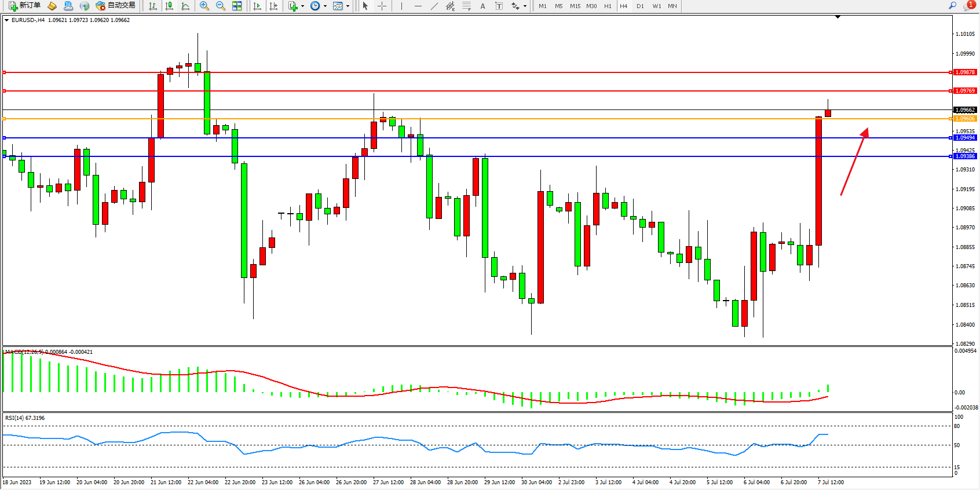Switch chart to bar chart mode
980x490 pixels.
tap(153, 6)
